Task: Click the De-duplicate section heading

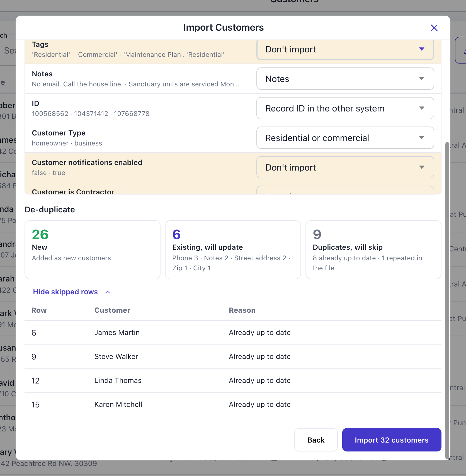Action: coord(50,210)
